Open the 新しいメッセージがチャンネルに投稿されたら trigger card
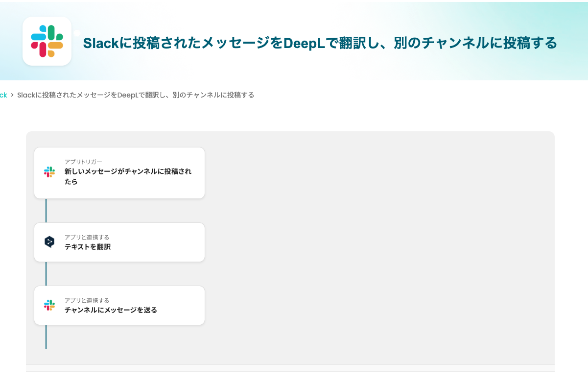 click(x=119, y=173)
